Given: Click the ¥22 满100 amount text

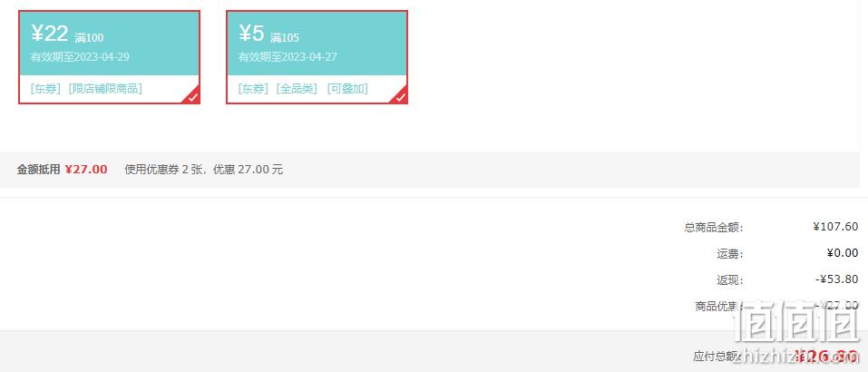Looking at the screenshot, I should pos(67,34).
